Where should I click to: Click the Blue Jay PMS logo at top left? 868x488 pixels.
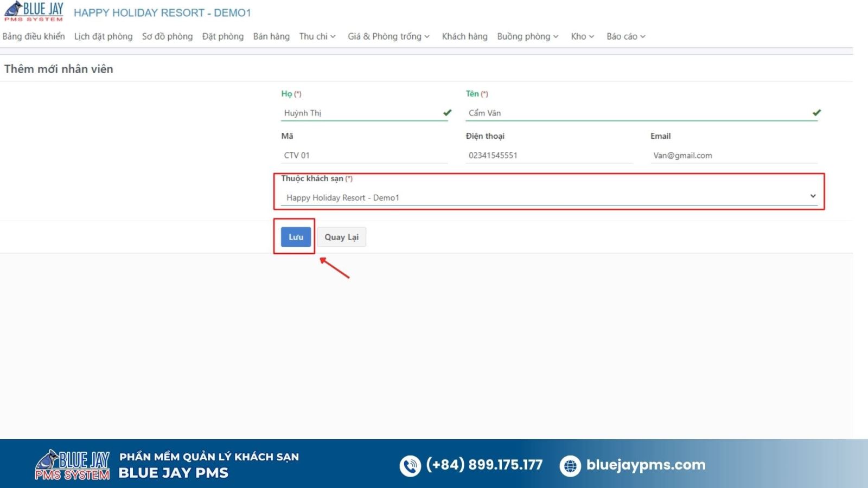pos(35,11)
